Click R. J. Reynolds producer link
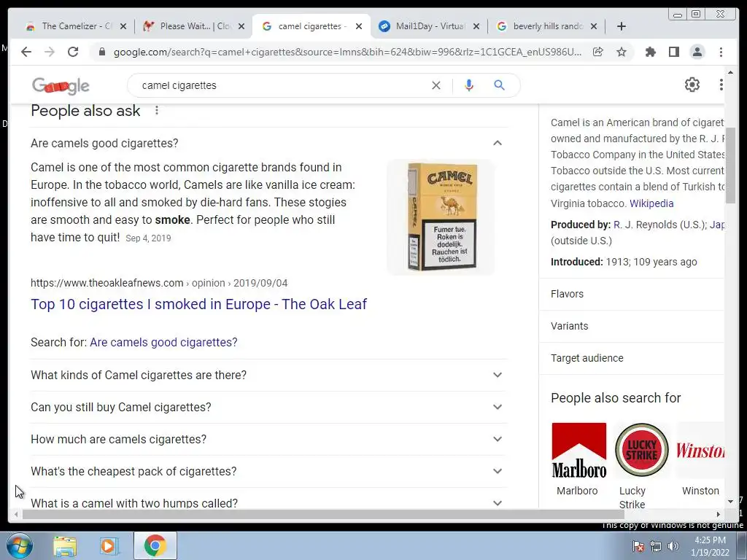Image resolution: width=747 pixels, height=560 pixels. tap(659, 225)
